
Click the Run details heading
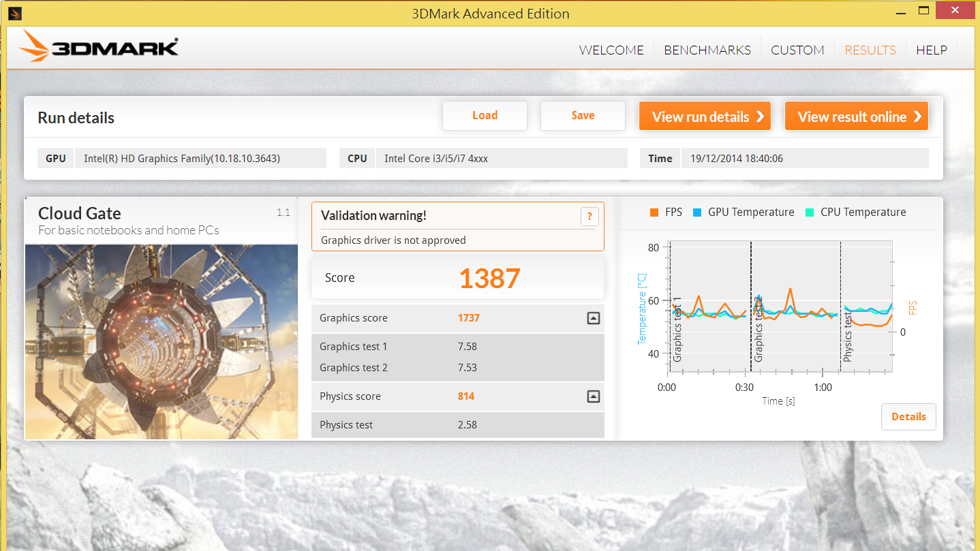(76, 118)
